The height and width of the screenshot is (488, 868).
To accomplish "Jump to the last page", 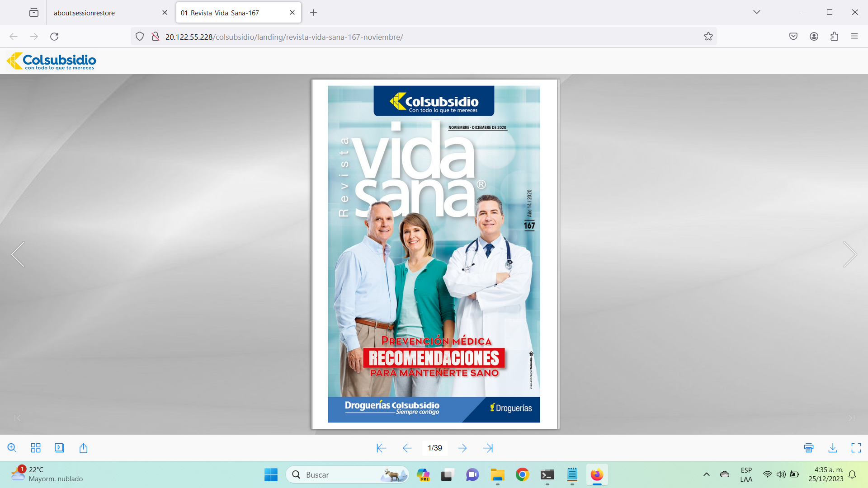I will [x=488, y=448].
